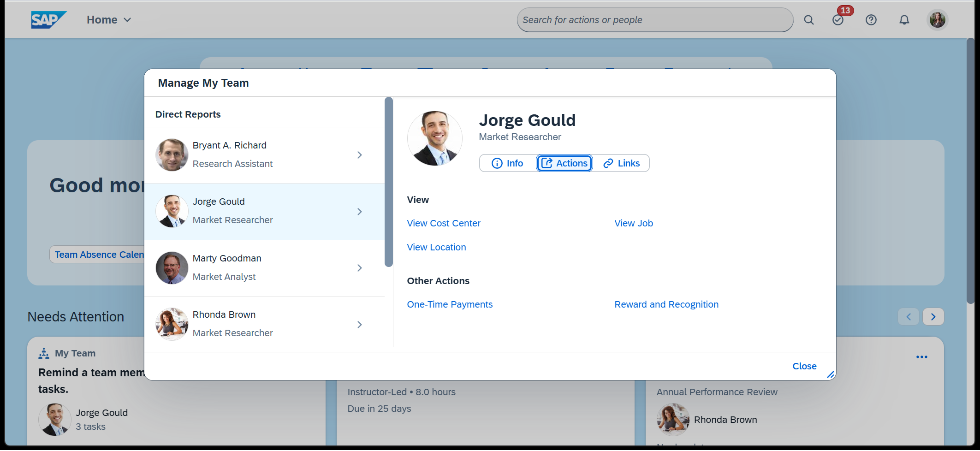The width and height of the screenshot is (980, 451).
Task: Open the Home navigation dropdown
Action: (x=108, y=19)
